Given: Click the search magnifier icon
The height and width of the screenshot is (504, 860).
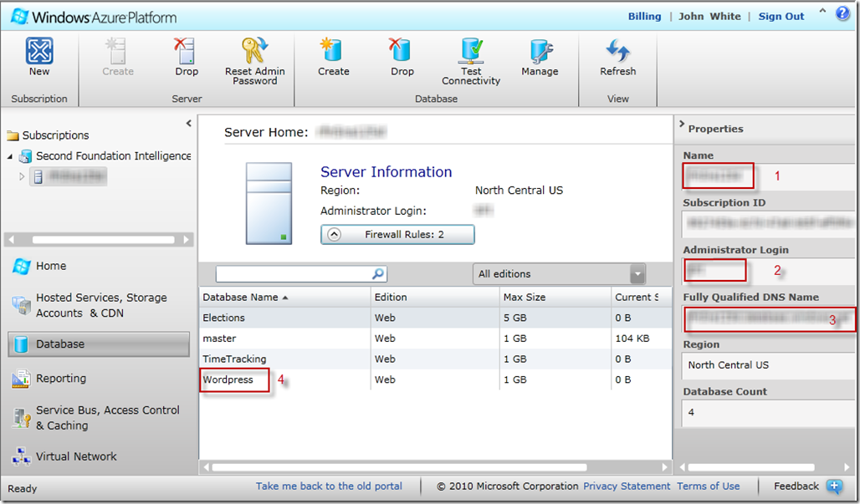Looking at the screenshot, I should pyautogui.click(x=378, y=273).
